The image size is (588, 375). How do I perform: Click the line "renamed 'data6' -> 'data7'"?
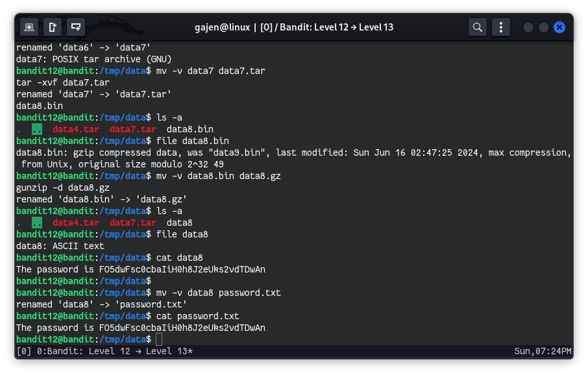click(84, 47)
